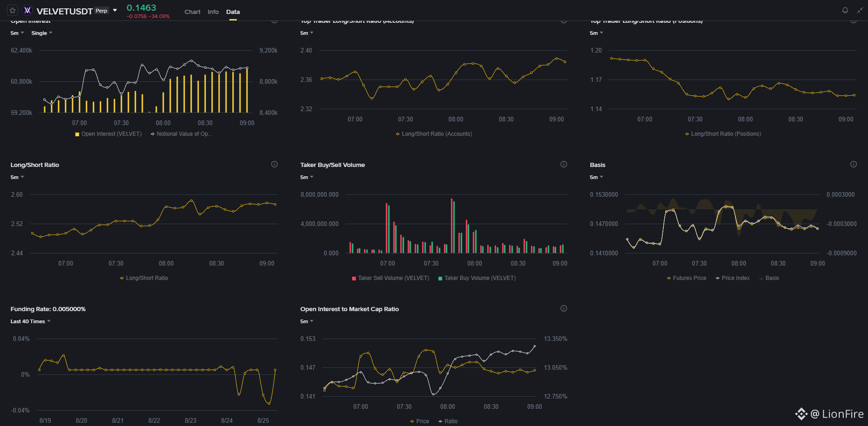The height and width of the screenshot is (426, 868).
Task: Toggle the Long/Short Ratio (Accounts) legend
Action: click(434, 134)
